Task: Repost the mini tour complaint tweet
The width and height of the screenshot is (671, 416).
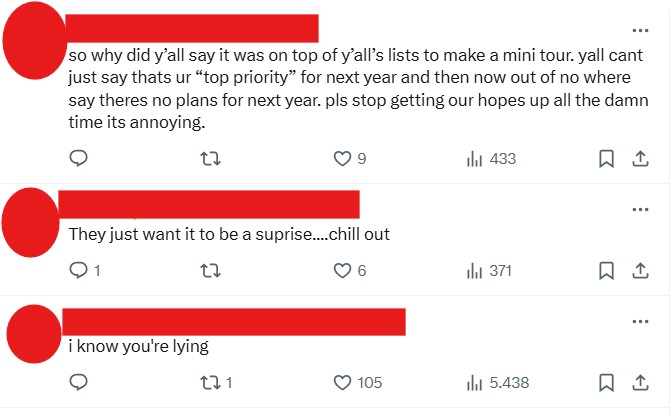Action: pos(210,159)
